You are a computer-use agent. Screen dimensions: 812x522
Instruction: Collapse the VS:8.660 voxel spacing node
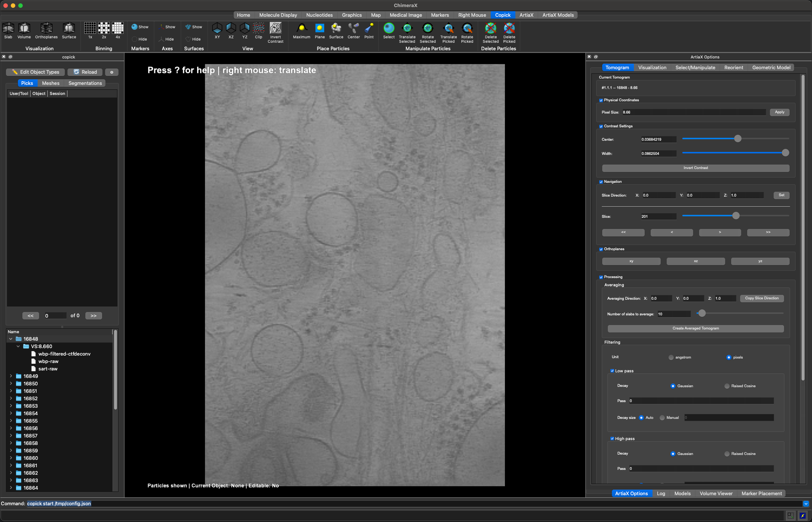tap(18, 346)
